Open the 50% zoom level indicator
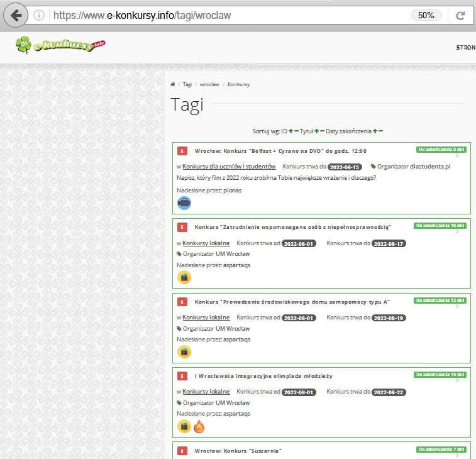Image resolution: width=476 pixels, height=459 pixels. [x=426, y=15]
